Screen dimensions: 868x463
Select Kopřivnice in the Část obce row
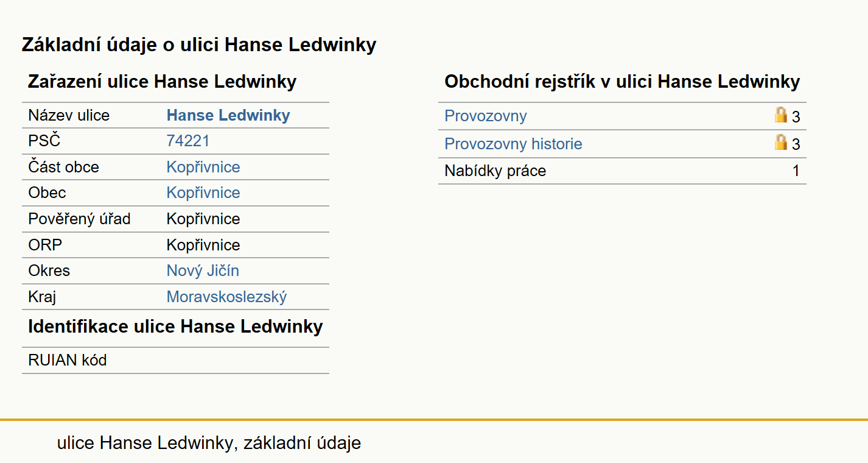point(203,167)
